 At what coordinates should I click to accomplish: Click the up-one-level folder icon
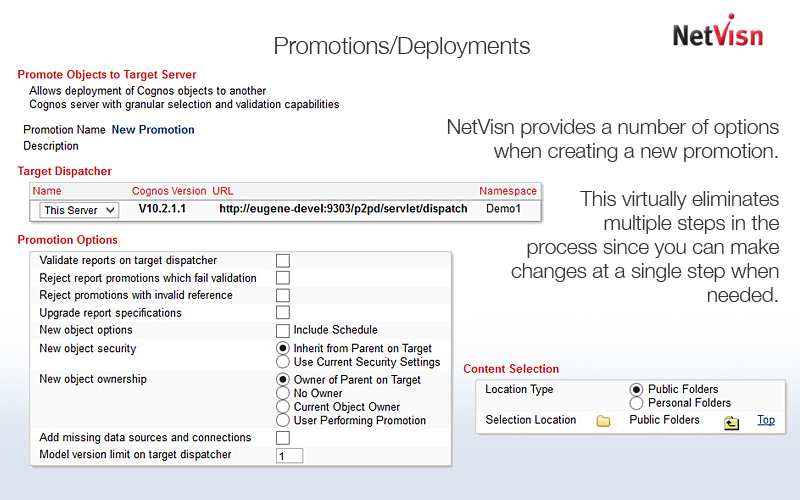[x=732, y=422]
